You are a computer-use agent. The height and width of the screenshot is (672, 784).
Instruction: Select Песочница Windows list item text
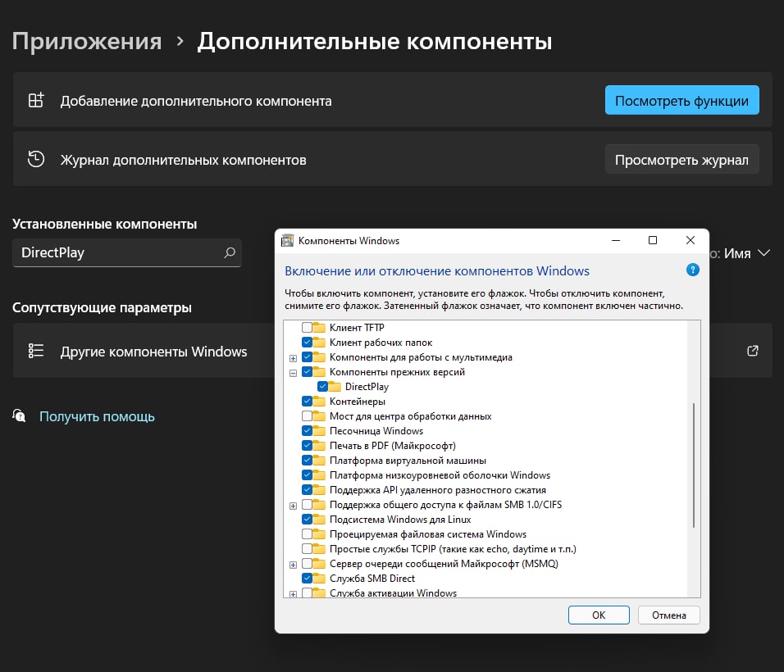click(x=376, y=431)
